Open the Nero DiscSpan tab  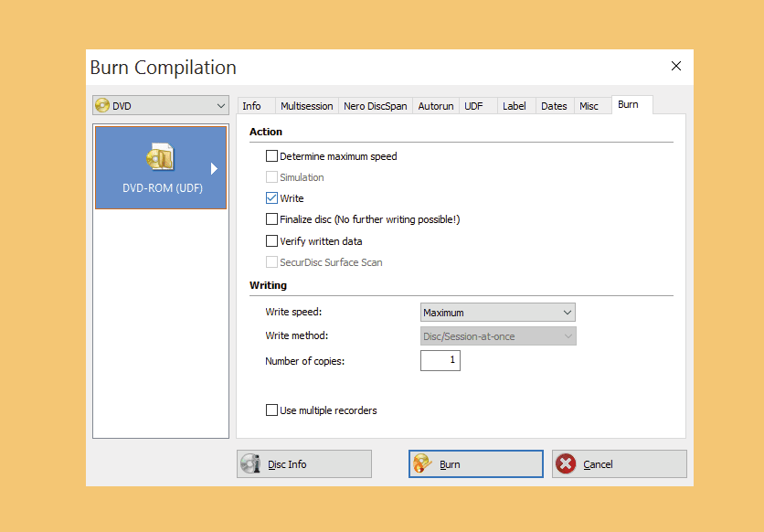[x=376, y=106]
